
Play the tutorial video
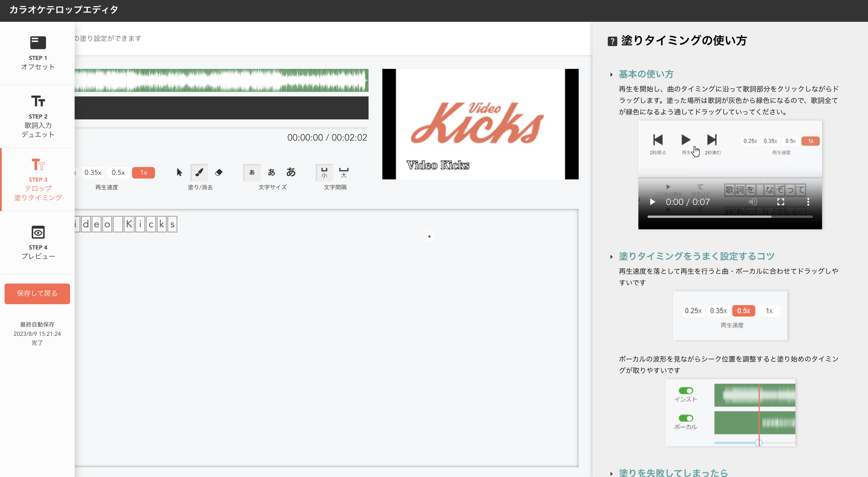[653, 202]
